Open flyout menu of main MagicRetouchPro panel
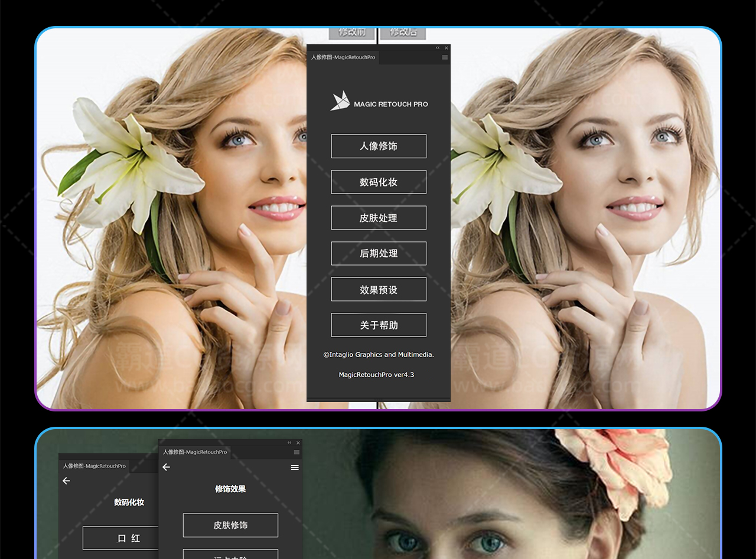 tap(445, 57)
